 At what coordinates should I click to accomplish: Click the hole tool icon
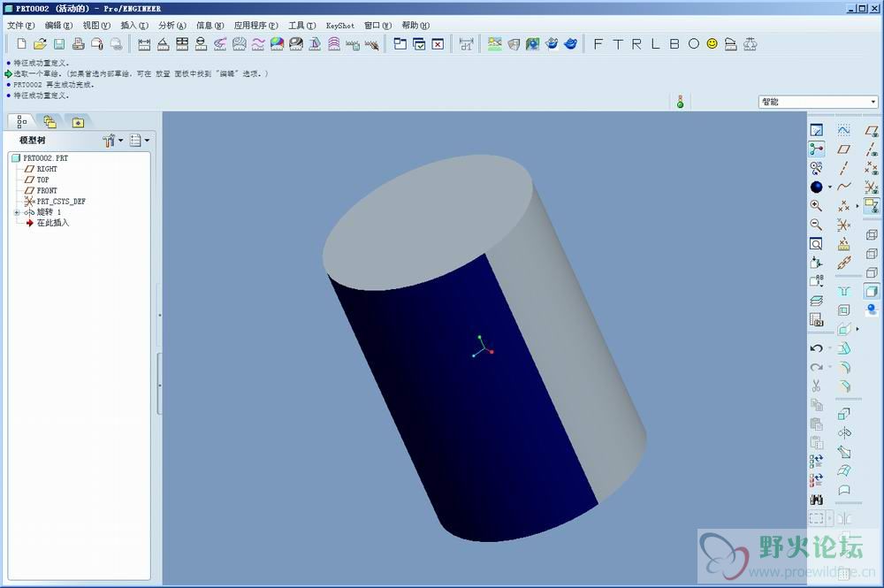(843, 292)
